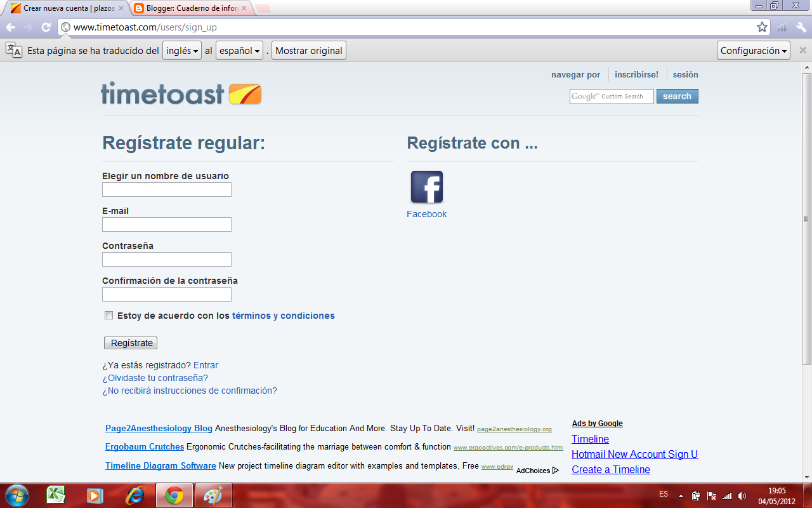Click the E-mail input field
812x508 pixels.
point(166,224)
